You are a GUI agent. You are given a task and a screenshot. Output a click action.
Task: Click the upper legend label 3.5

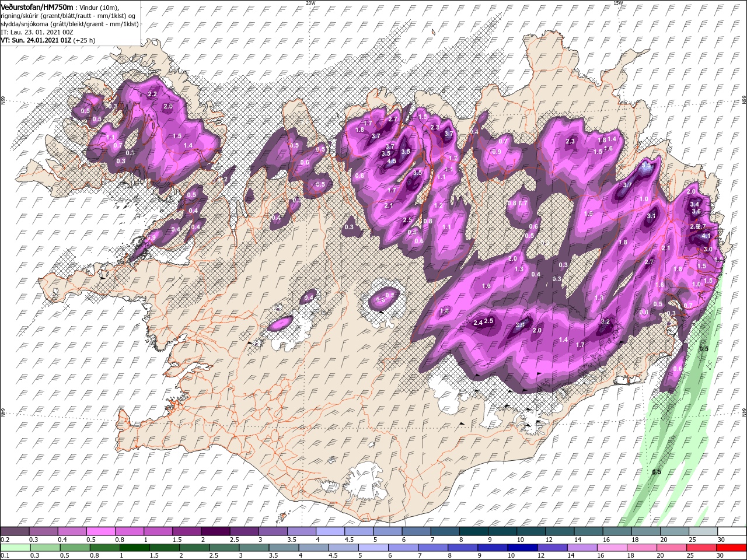coord(291,540)
